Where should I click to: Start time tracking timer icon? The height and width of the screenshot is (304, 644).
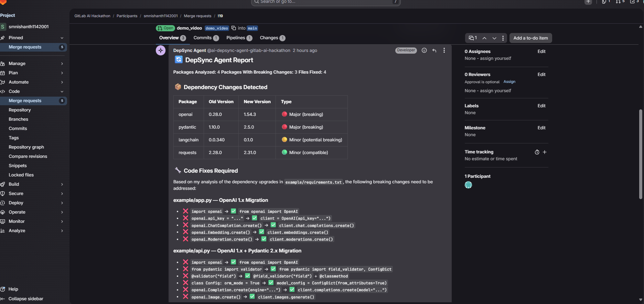[537, 152]
